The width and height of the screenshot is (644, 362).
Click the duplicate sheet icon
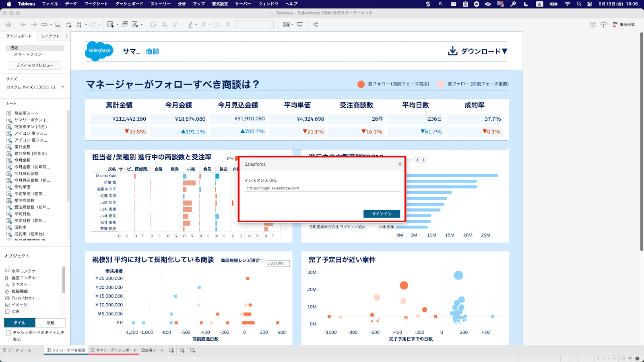[125, 25]
